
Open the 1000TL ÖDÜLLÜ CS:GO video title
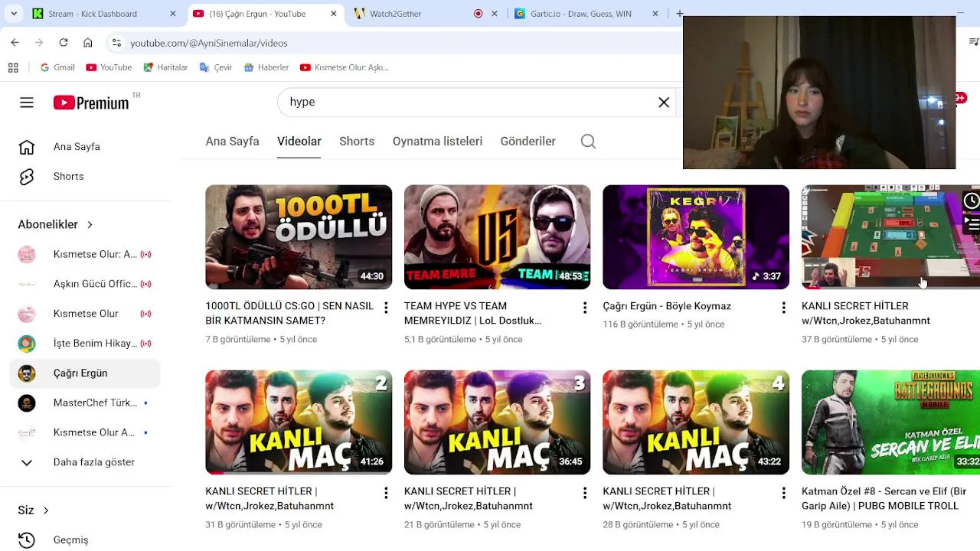(x=289, y=313)
